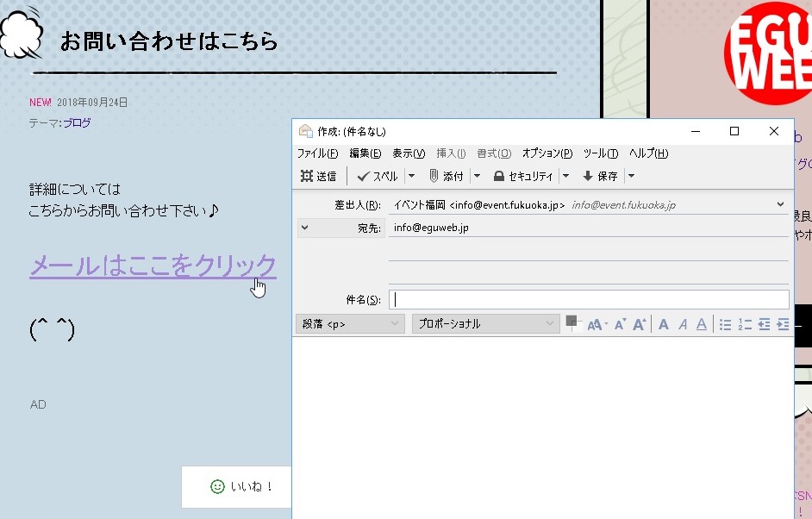This screenshot has height=519, width=812.
Task: Increase the font size
Action: [x=640, y=324]
